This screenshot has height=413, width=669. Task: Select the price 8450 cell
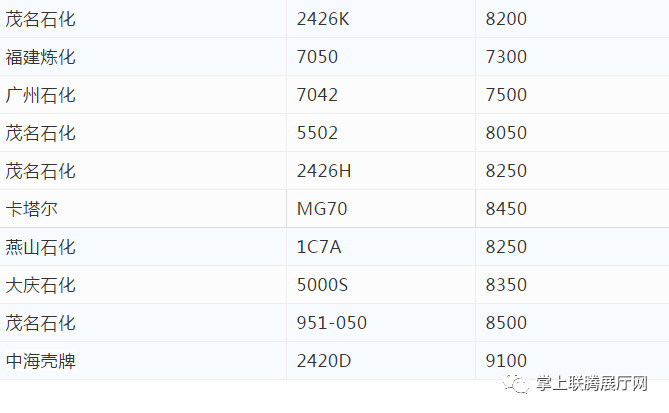(572, 209)
